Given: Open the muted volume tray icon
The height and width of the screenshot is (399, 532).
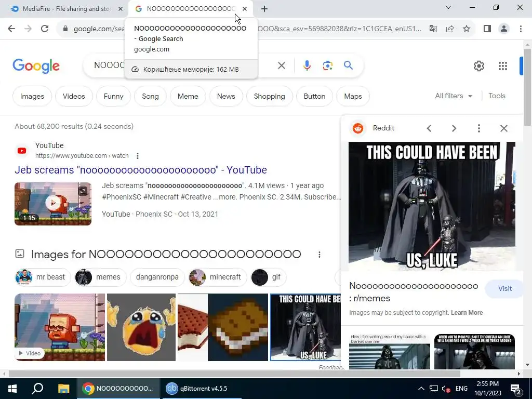Looking at the screenshot, I should click(446, 389).
